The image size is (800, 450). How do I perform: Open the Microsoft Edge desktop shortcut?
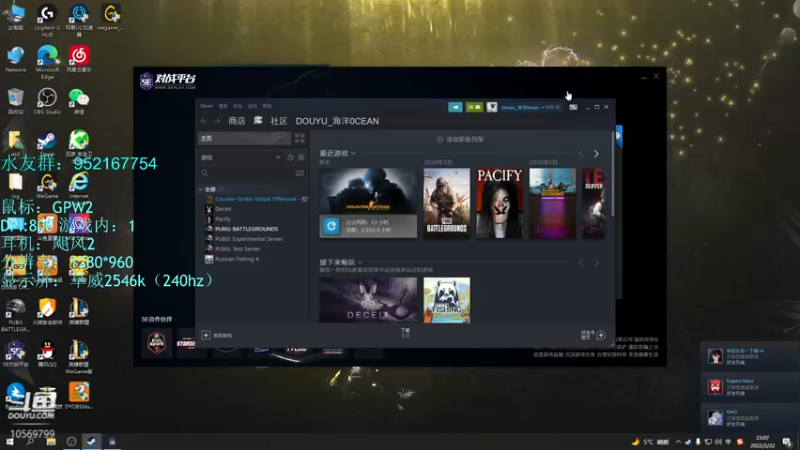click(x=47, y=61)
